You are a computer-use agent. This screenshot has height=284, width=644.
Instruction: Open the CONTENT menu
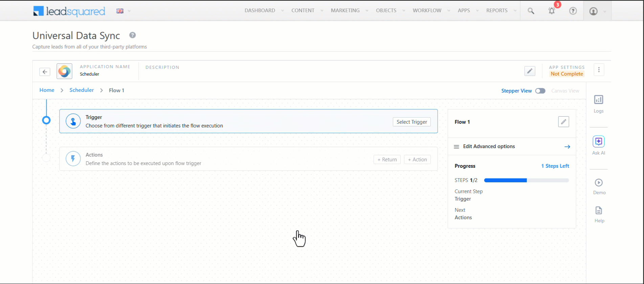pos(303,11)
